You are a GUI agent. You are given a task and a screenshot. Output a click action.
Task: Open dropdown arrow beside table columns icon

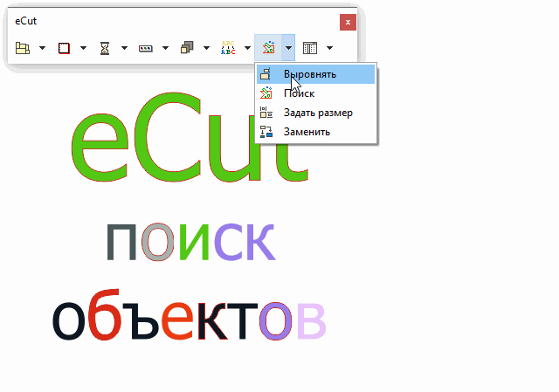(330, 48)
